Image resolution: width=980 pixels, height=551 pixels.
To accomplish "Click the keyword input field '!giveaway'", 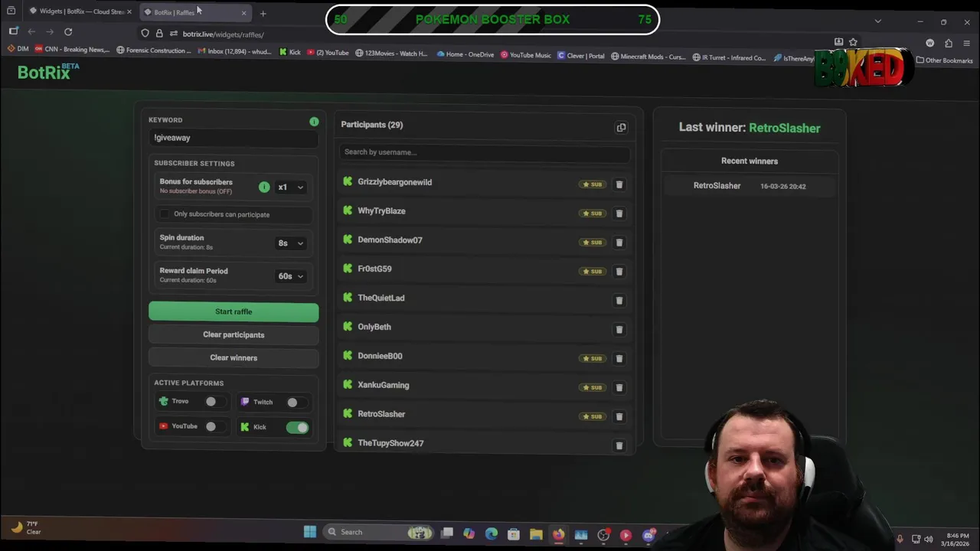I will tap(234, 138).
